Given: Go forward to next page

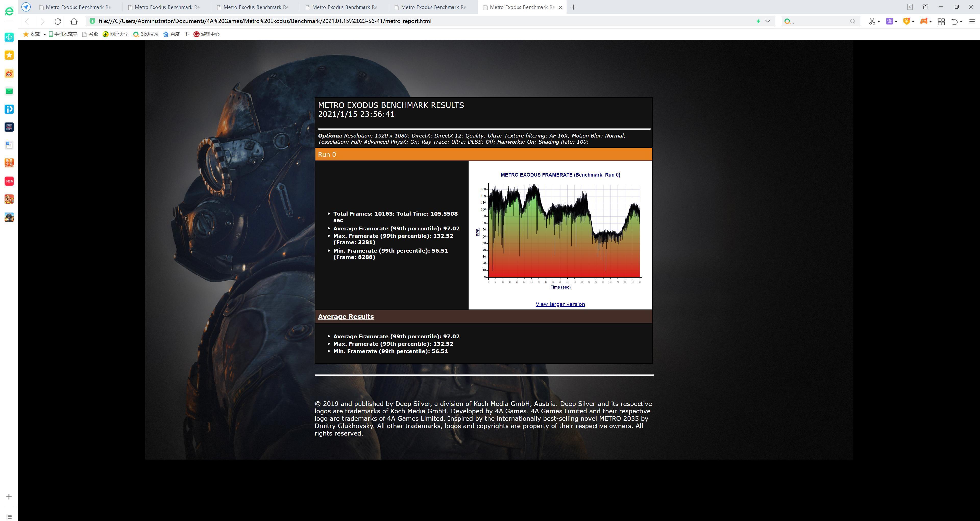Looking at the screenshot, I should click(43, 21).
